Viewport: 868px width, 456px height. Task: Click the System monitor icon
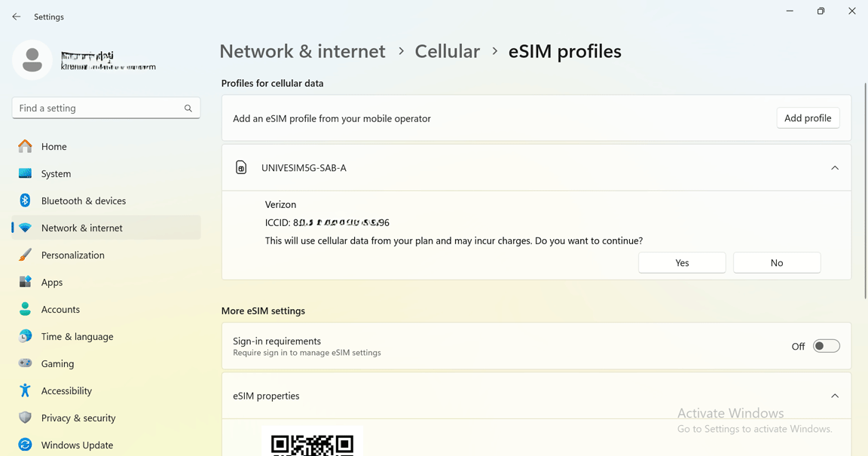point(25,173)
